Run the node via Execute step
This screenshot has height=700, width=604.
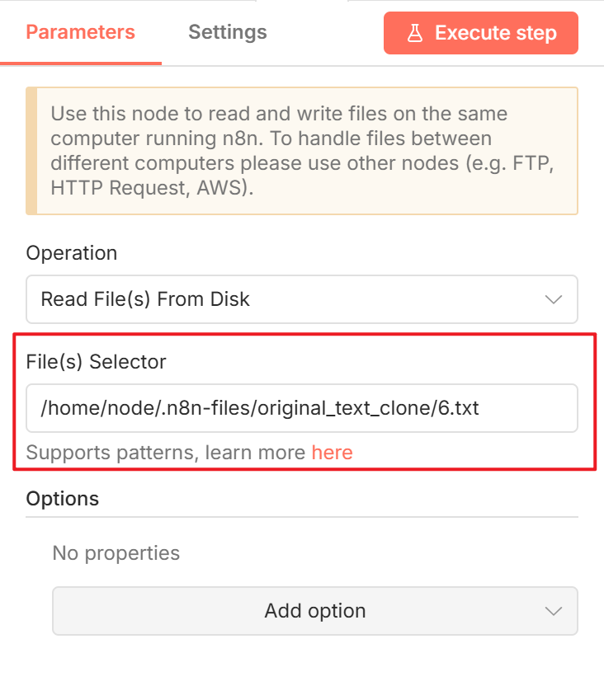(480, 33)
